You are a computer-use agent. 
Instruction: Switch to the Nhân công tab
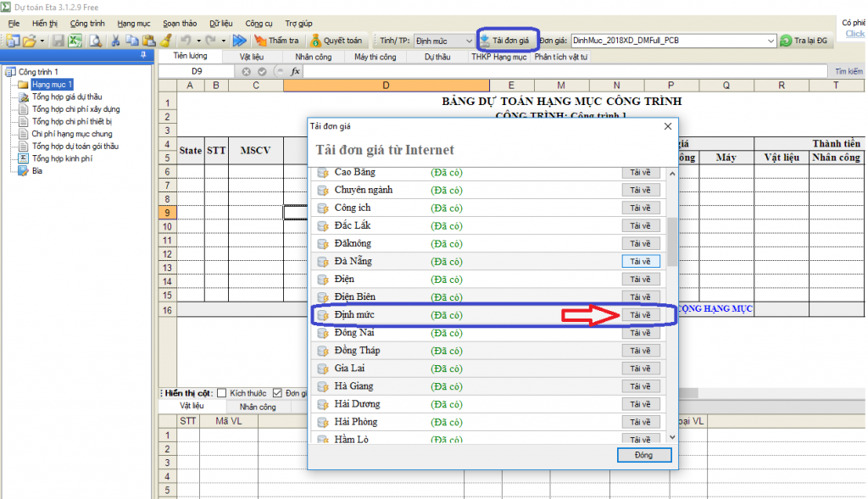coord(314,57)
